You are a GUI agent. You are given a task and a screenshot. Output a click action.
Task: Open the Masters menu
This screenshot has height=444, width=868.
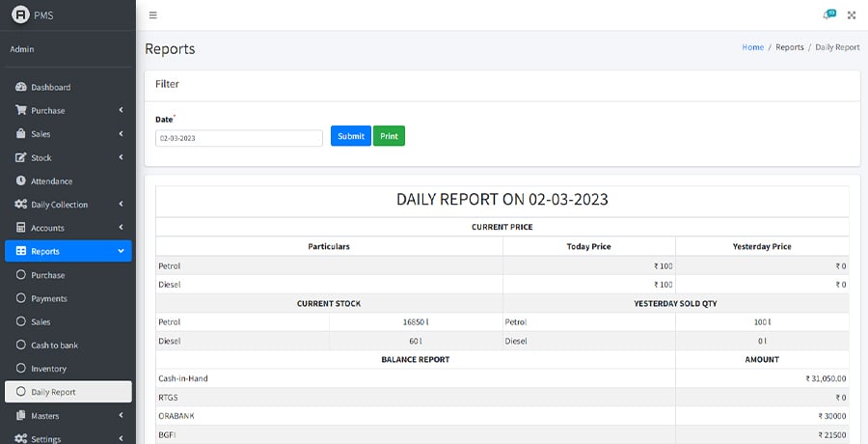(44, 416)
